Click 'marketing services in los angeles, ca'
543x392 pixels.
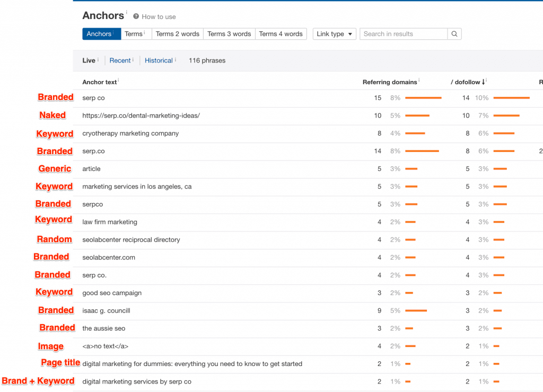pyautogui.click(x=137, y=186)
